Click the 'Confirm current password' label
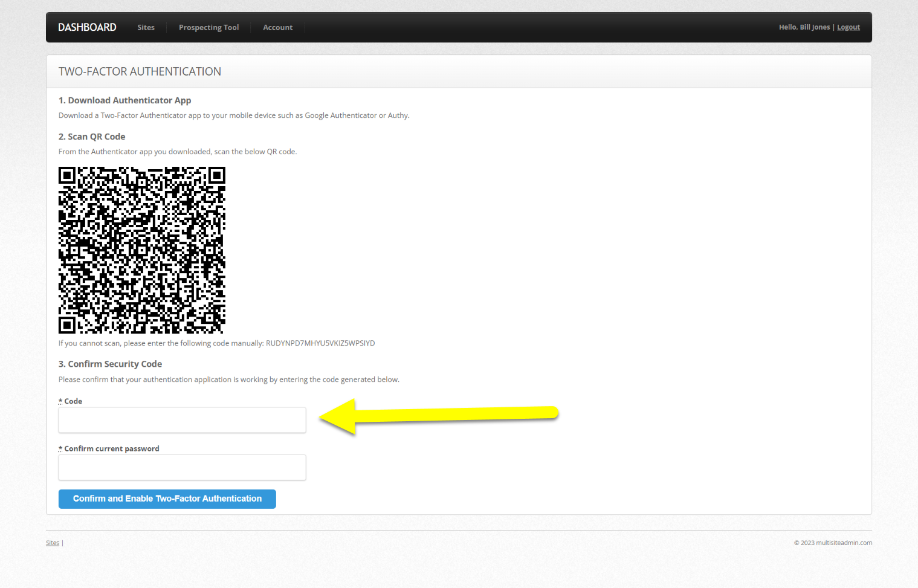 112,448
